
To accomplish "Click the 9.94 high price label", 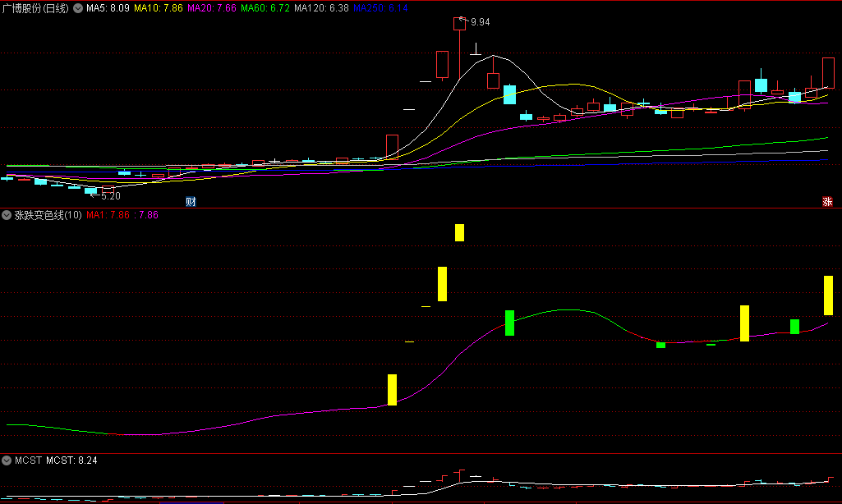I will pyautogui.click(x=480, y=22).
